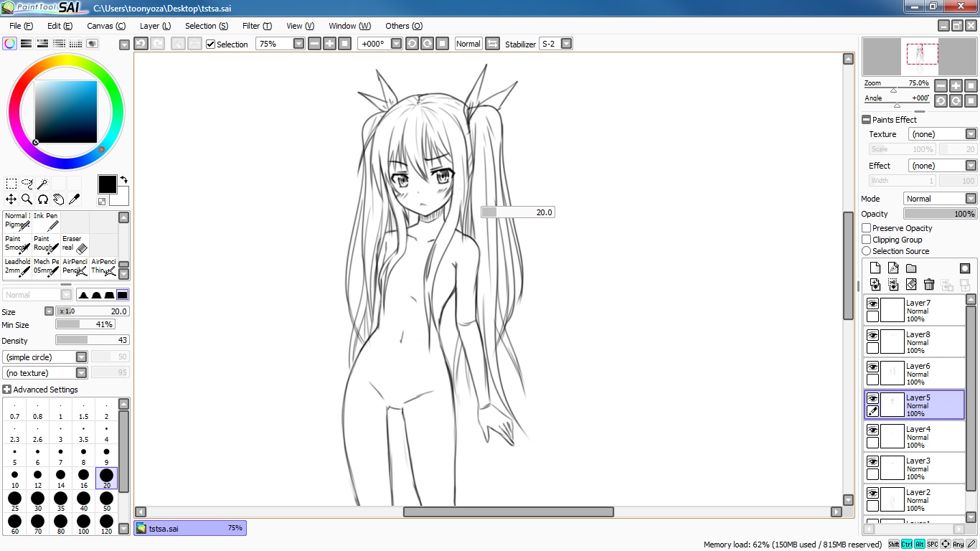Viewport: 980px width, 551px height.
Task: Open the Edit menu
Action: [60, 26]
